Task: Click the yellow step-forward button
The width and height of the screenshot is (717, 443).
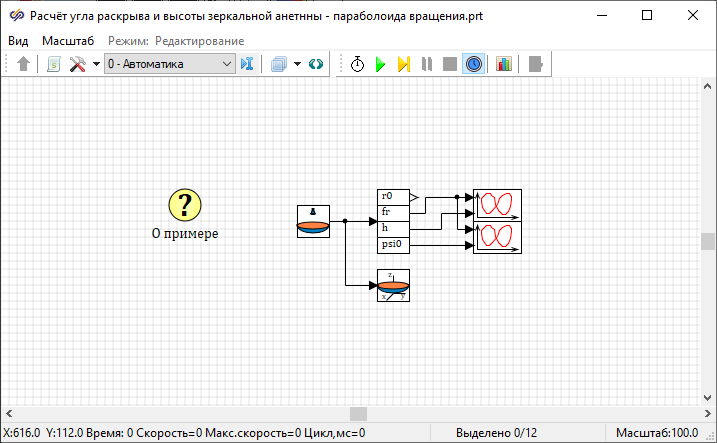Action: (x=403, y=64)
